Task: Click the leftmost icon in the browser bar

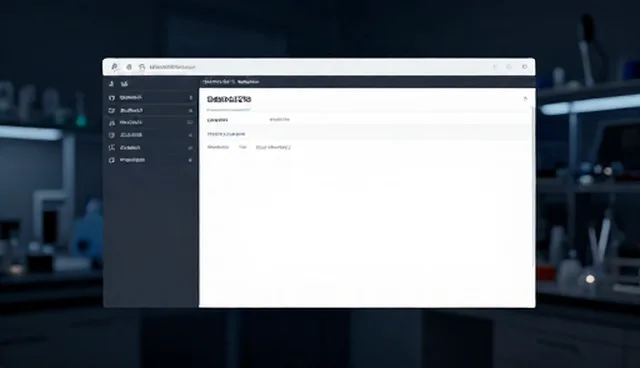Action: [x=115, y=67]
